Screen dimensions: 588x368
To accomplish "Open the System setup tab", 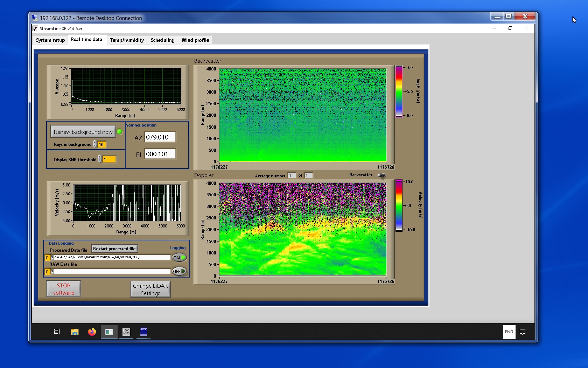I will 50,40.
